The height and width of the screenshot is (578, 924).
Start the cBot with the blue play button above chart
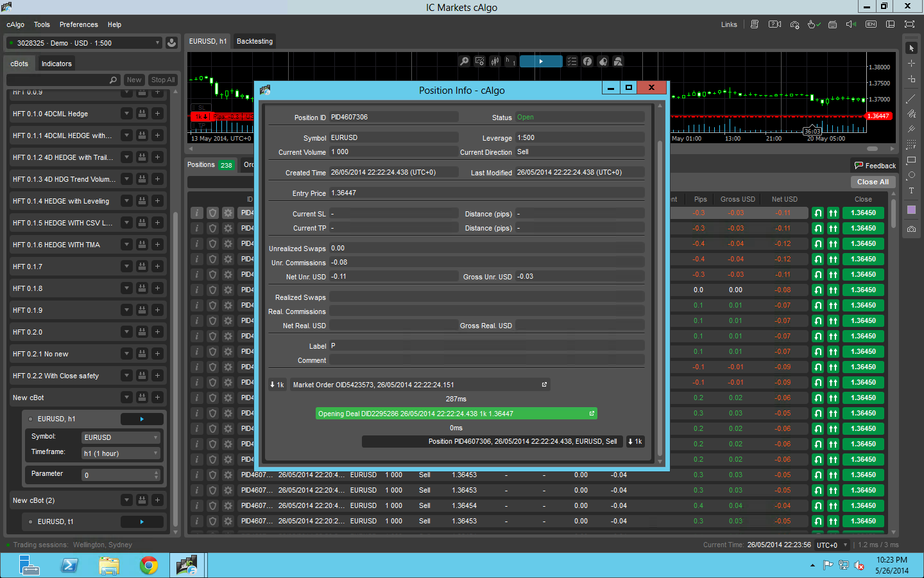click(x=541, y=61)
